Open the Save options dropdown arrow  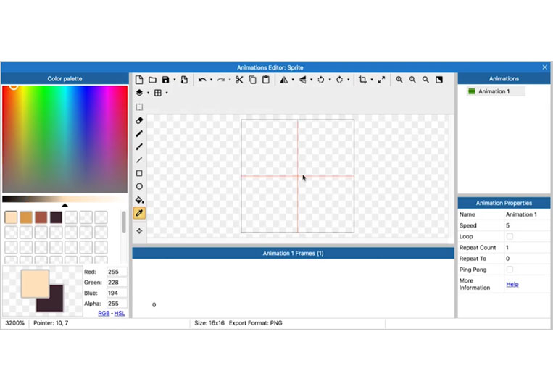[175, 80]
